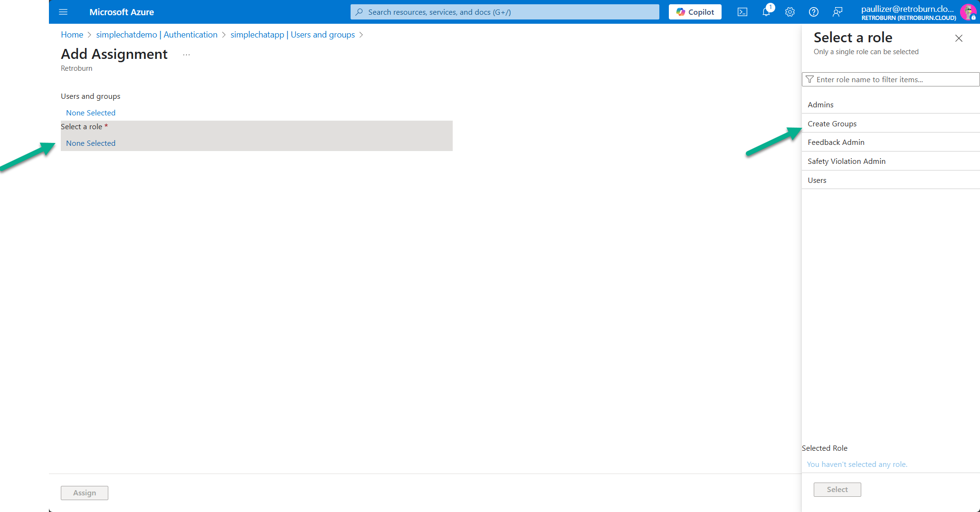Click the Select button

click(837, 489)
